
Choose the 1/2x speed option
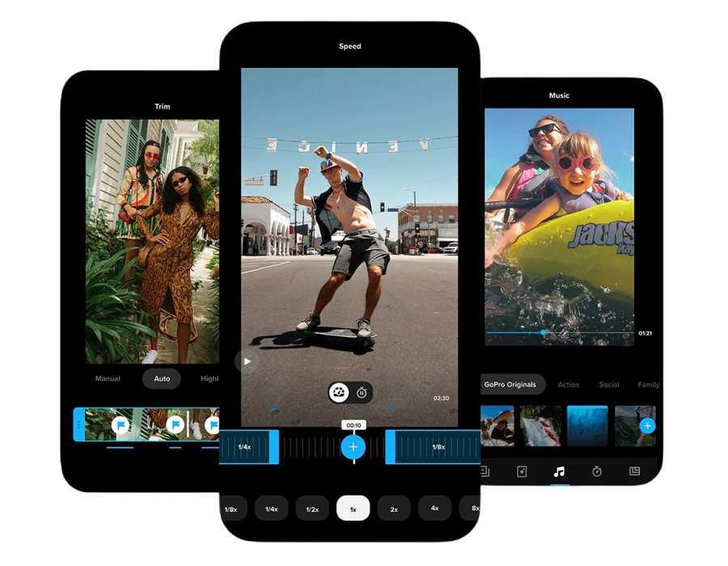312,509
